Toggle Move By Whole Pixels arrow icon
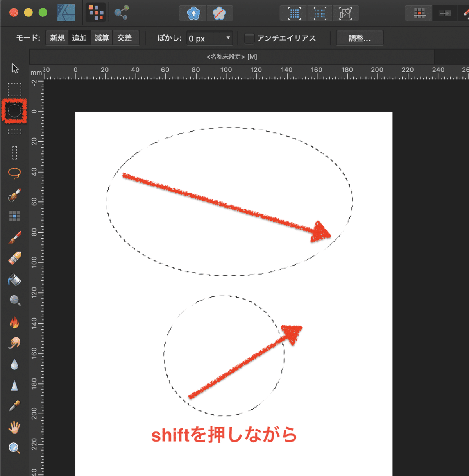469x476 pixels. [445, 13]
